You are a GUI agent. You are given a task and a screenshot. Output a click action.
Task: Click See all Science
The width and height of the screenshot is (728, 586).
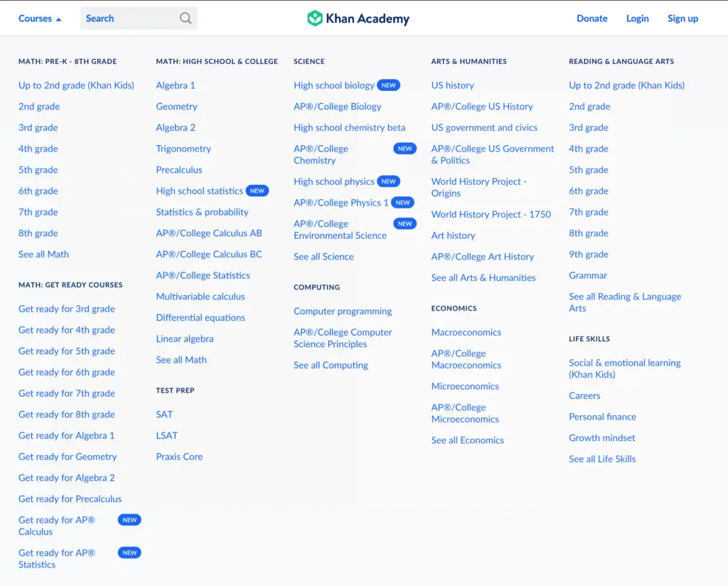tap(323, 257)
